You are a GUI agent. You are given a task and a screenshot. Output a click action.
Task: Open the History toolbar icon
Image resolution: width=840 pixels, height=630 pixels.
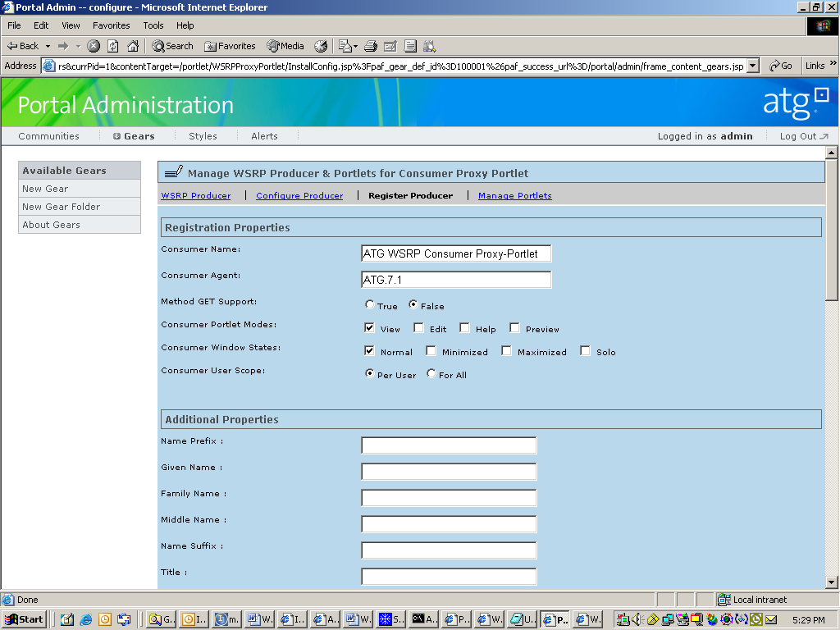point(321,46)
